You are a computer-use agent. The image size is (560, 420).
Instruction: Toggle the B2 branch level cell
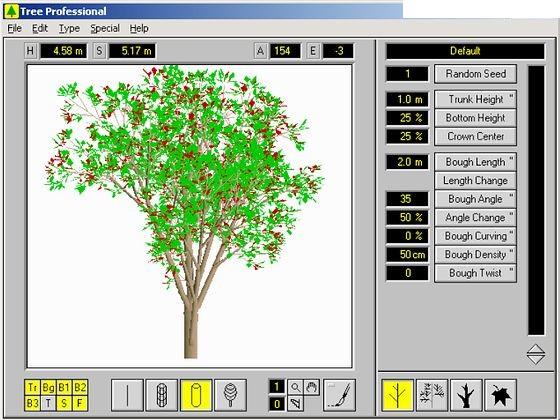80,388
